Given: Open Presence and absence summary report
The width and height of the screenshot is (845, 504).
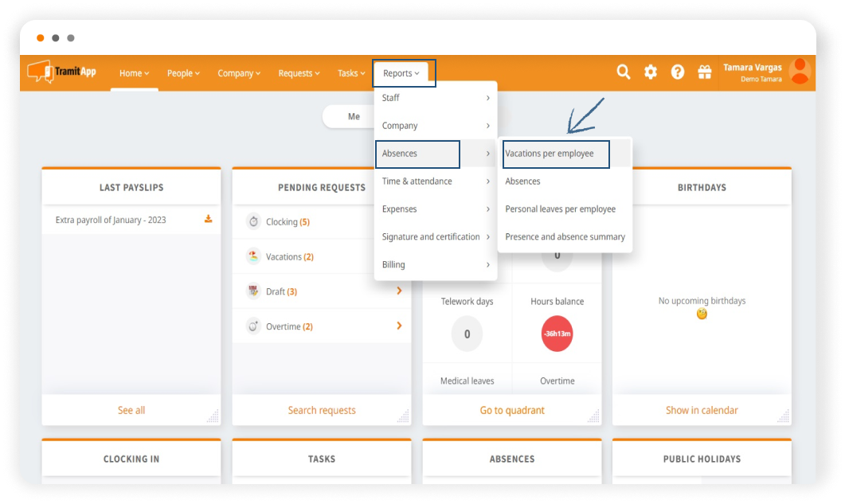Looking at the screenshot, I should [565, 236].
